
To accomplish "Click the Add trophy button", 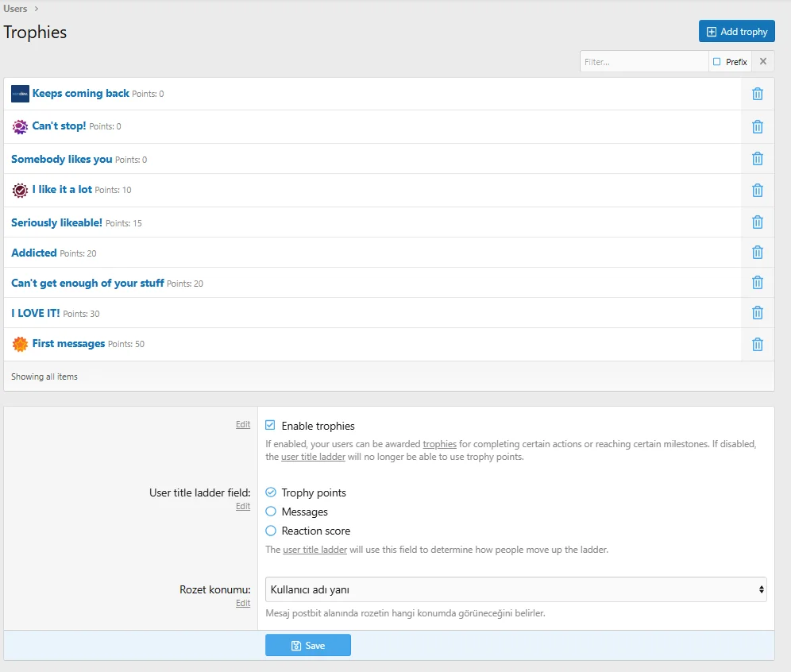I will click(736, 32).
